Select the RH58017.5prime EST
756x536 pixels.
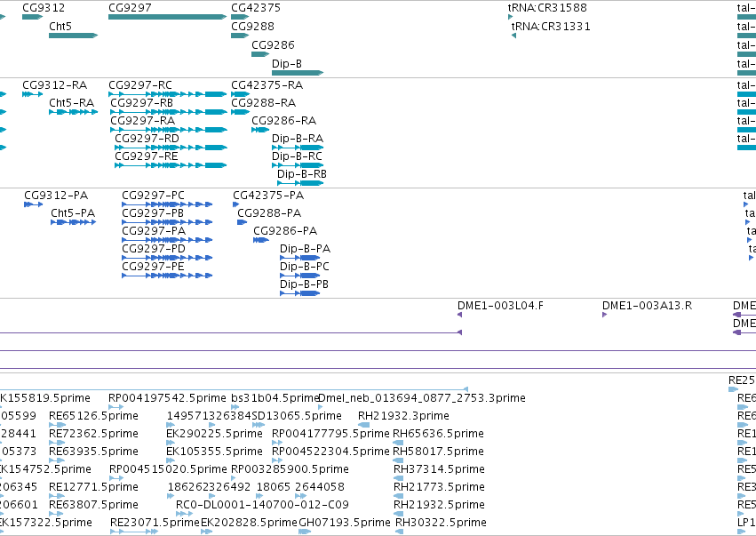coord(398,460)
